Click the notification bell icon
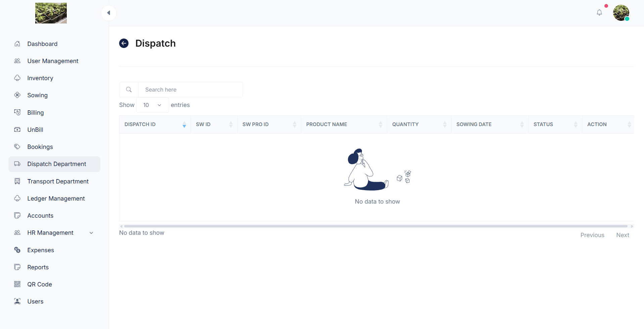Viewport: 644px width, 329px height. [x=599, y=13]
